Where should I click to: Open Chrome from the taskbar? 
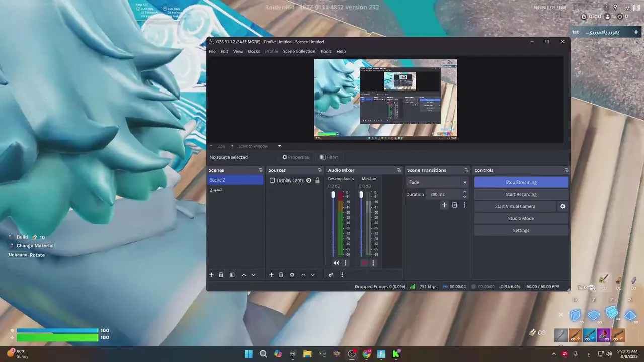pyautogui.click(x=367, y=354)
